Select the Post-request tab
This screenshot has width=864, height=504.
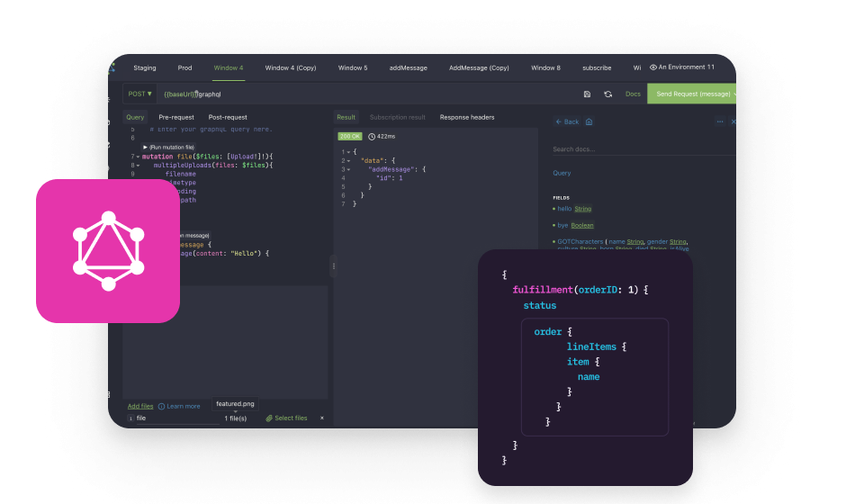click(228, 117)
